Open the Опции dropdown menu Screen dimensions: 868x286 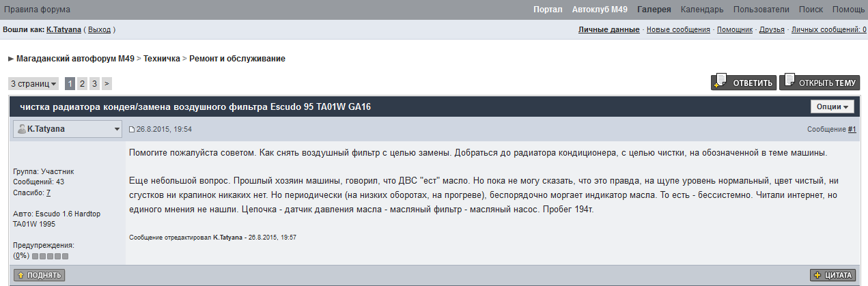(x=832, y=107)
